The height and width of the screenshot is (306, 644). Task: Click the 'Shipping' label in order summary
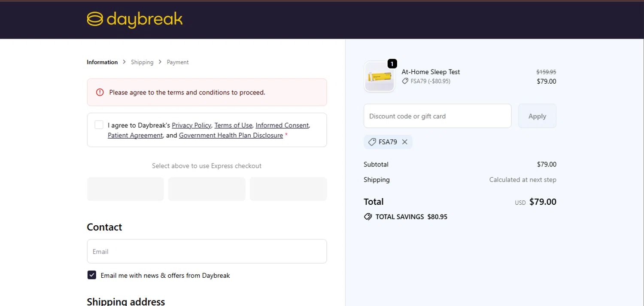click(377, 180)
